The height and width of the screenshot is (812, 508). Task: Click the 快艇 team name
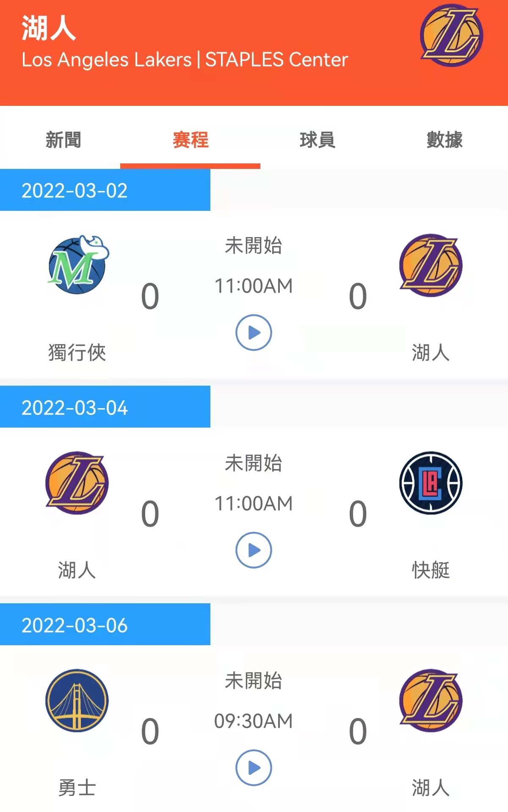pyautogui.click(x=431, y=570)
